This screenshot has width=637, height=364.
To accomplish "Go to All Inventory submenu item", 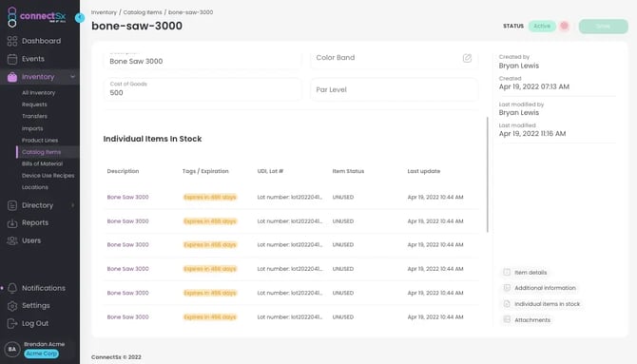I will coord(39,93).
